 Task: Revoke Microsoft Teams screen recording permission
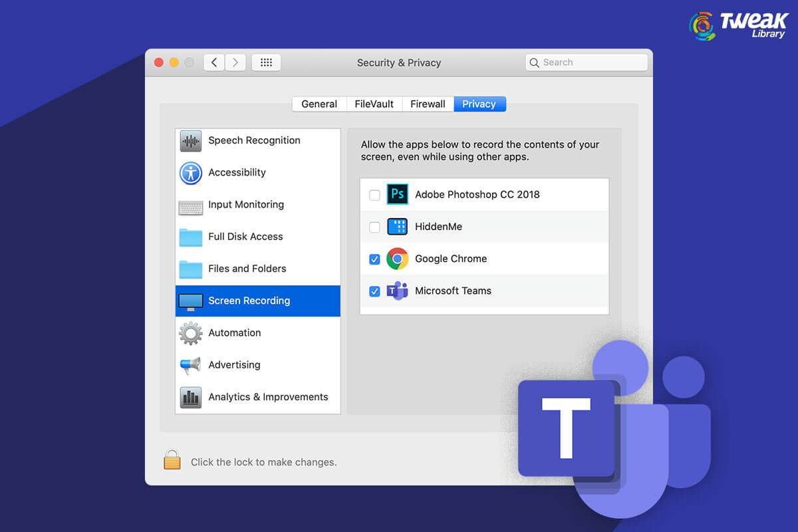tap(374, 291)
